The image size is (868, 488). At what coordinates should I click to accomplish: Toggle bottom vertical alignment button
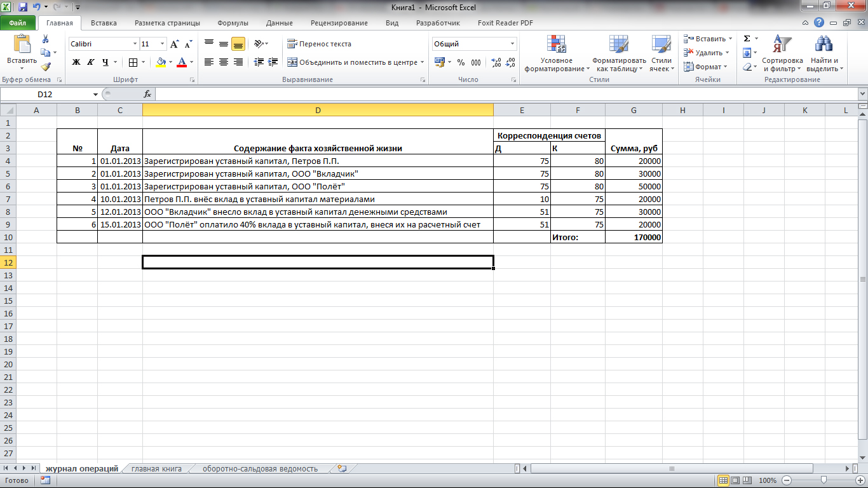point(238,44)
